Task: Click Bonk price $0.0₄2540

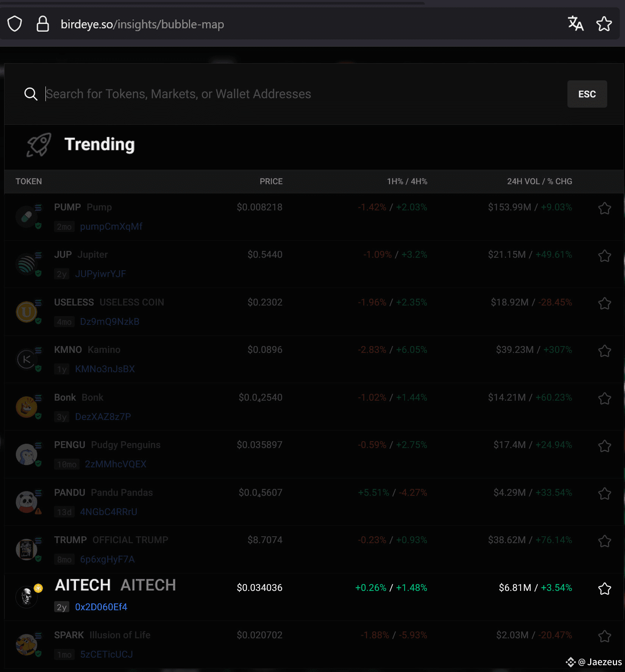Action: point(261,398)
